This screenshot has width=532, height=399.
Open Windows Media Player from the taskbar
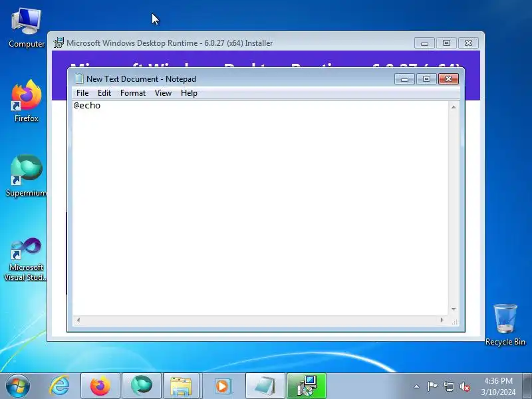coord(223,386)
